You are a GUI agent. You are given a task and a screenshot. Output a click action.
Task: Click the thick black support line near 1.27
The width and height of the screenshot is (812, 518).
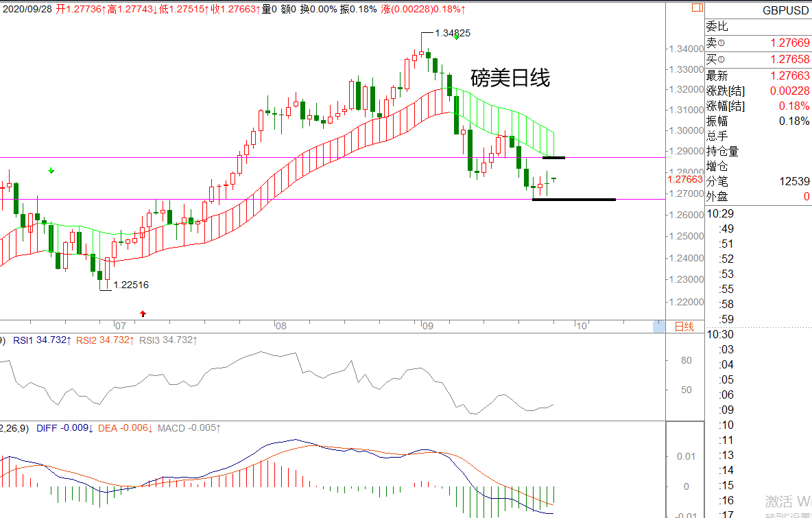(574, 200)
